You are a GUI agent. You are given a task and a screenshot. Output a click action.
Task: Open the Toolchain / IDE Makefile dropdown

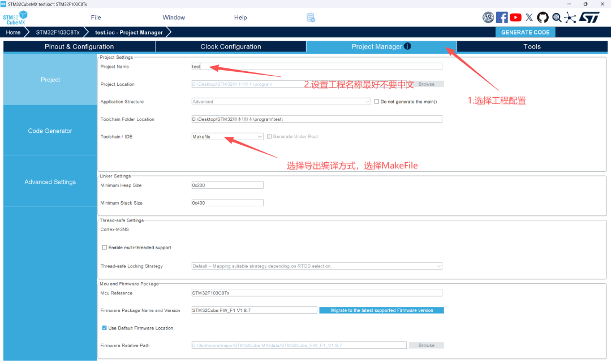click(227, 137)
